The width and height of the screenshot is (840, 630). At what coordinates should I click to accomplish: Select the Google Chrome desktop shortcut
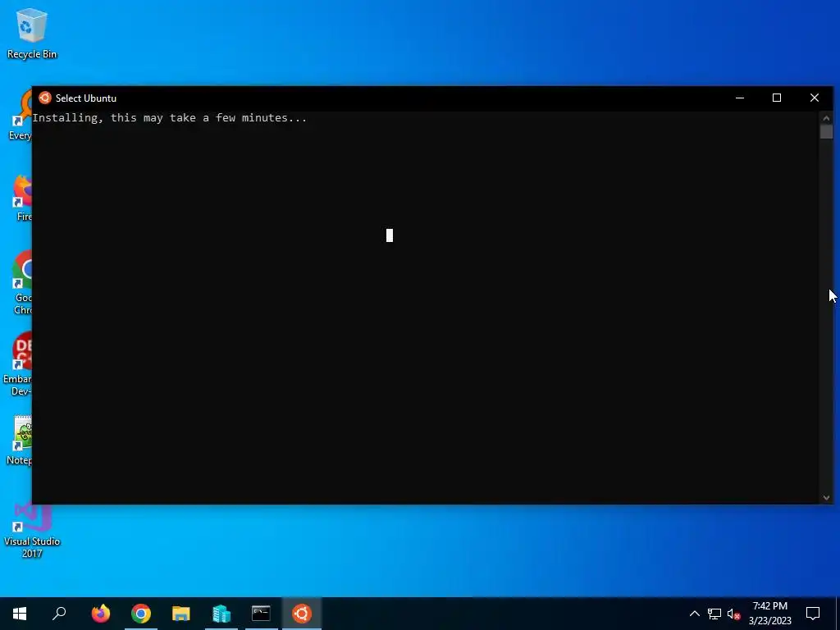point(22,283)
